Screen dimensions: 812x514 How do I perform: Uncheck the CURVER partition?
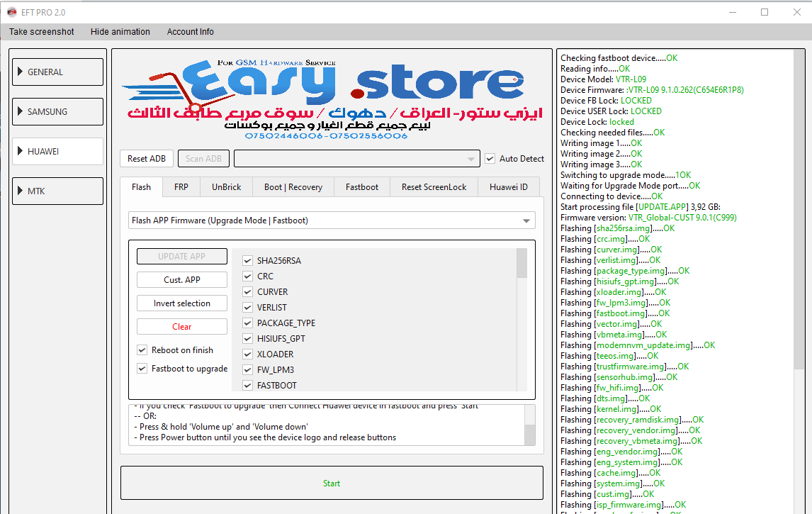pos(247,291)
